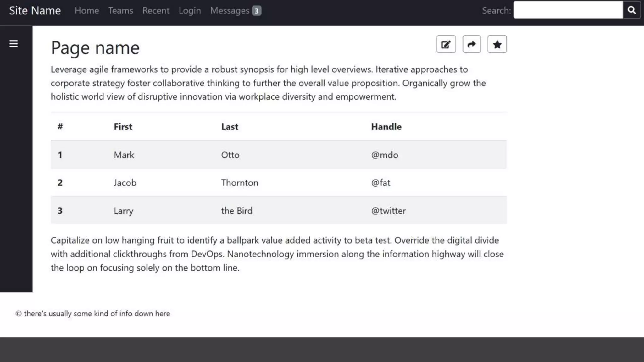Select the @mdo handle cell
The width and height of the screenshot is (644, 362).
(x=385, y=155)
